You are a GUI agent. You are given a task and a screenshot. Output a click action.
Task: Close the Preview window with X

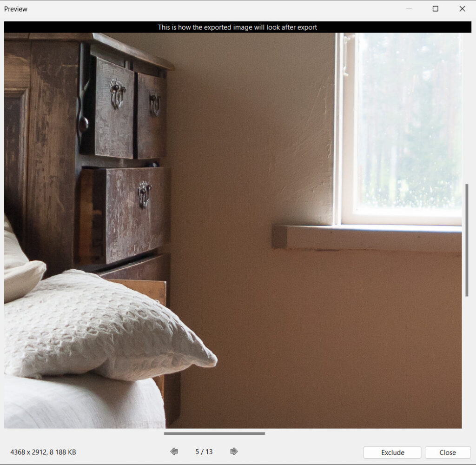(x=462, y=8)
